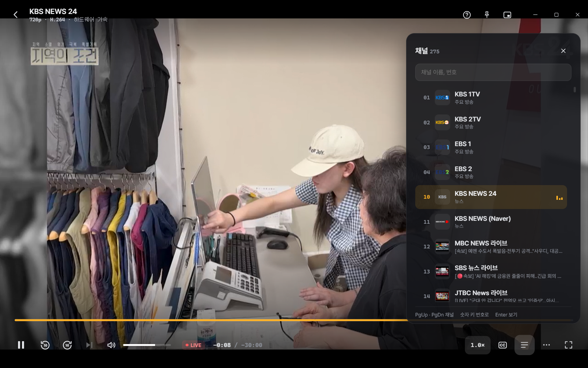
Task: Click the KBS 1TV channel logo
Action: click(442, 98)
